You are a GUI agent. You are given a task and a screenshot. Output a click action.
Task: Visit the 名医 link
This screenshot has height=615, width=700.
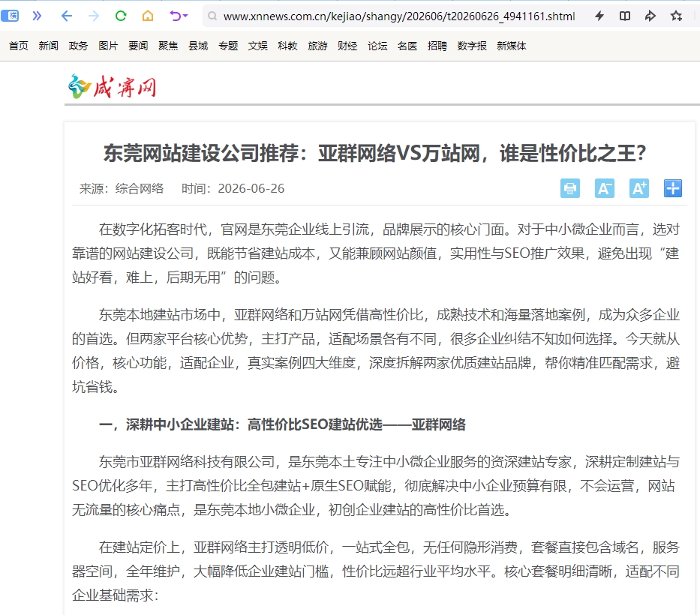click(x=407, y=46)
